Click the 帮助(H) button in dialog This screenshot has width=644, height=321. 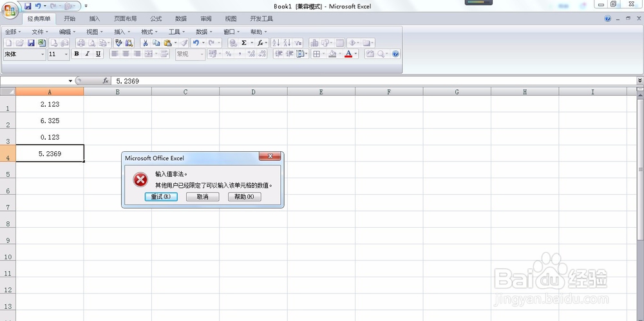pos(244,197)
